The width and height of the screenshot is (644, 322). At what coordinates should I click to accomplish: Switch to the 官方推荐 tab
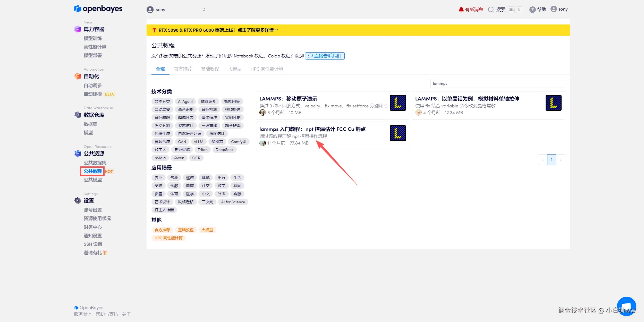click(183, 69)
